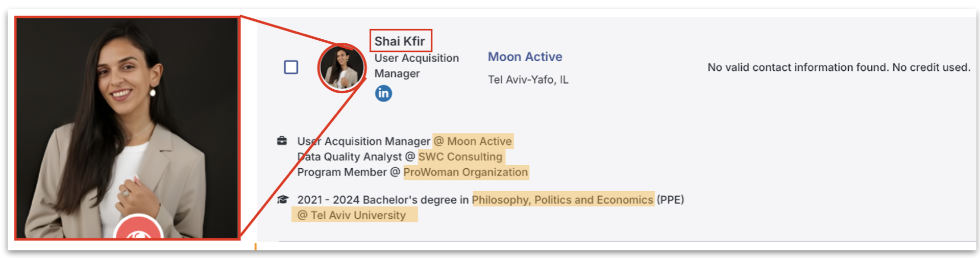This screenshot has width=980, height=258.
Task: Select the highlighted SWC Consulting tag
Action: pos(460,157)
